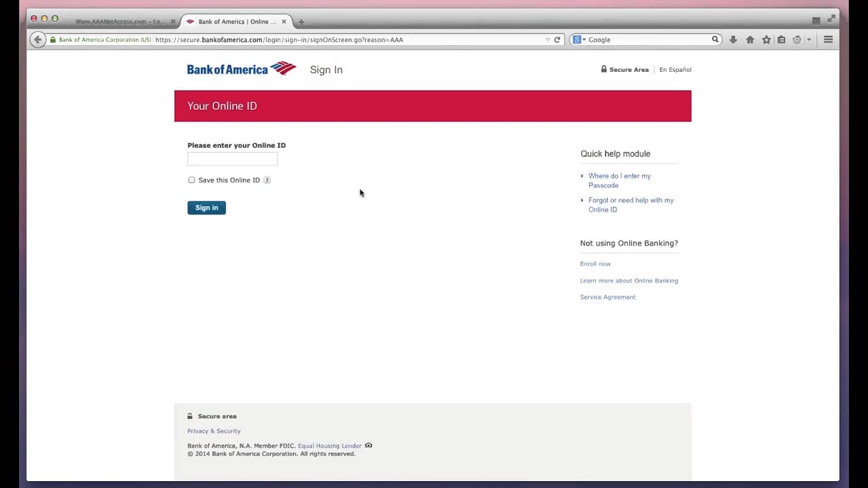Click the Quick help module heading
The height and width of the screenshot is (488, 868).
click(616, 154)
